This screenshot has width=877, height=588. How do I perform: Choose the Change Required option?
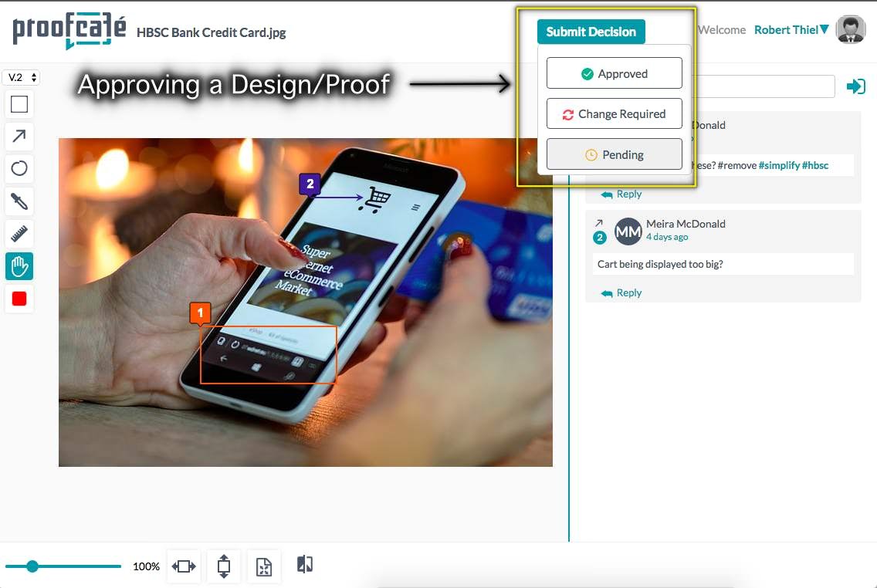point(614,113)
